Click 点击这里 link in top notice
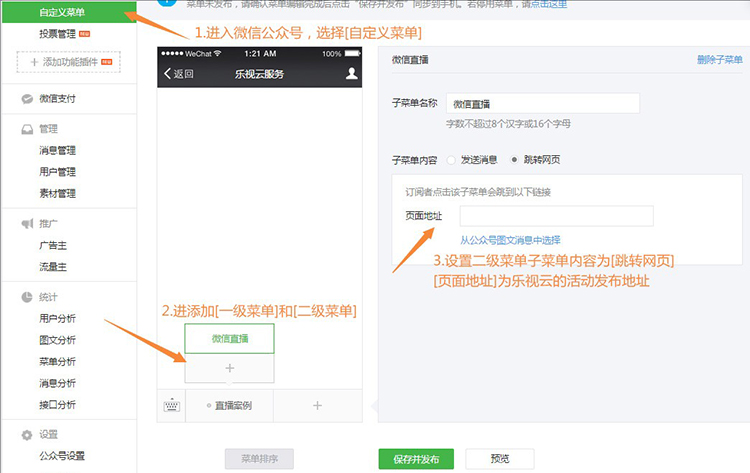 click(549, 4)
